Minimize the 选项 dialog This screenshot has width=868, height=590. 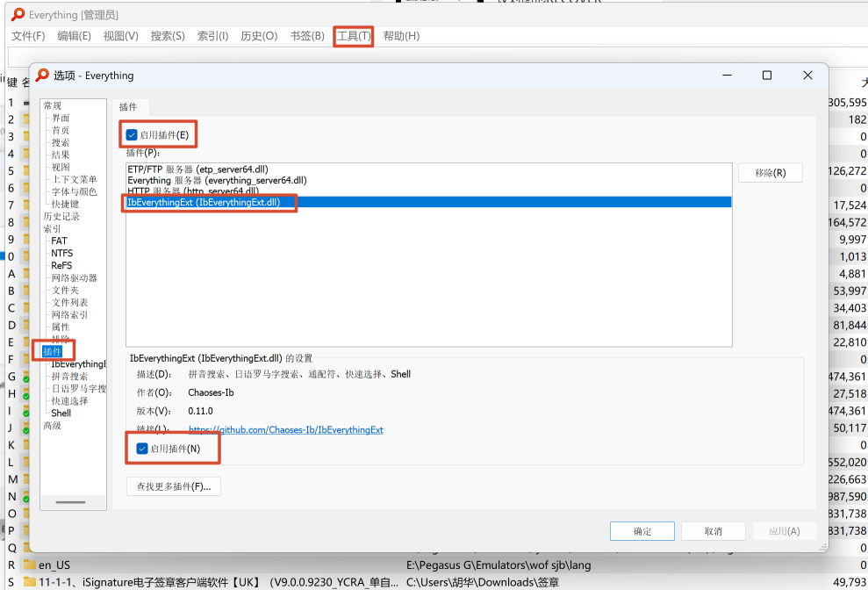[727, 75]
